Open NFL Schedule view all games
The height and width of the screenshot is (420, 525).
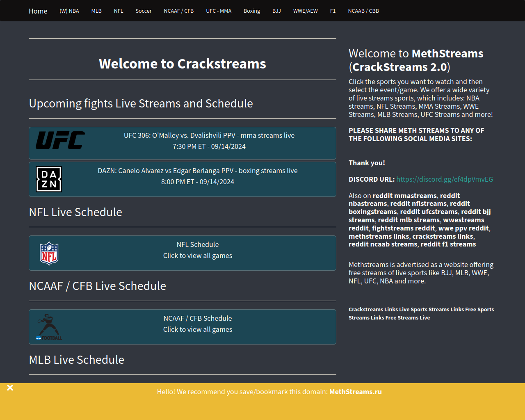pos(183,253)
